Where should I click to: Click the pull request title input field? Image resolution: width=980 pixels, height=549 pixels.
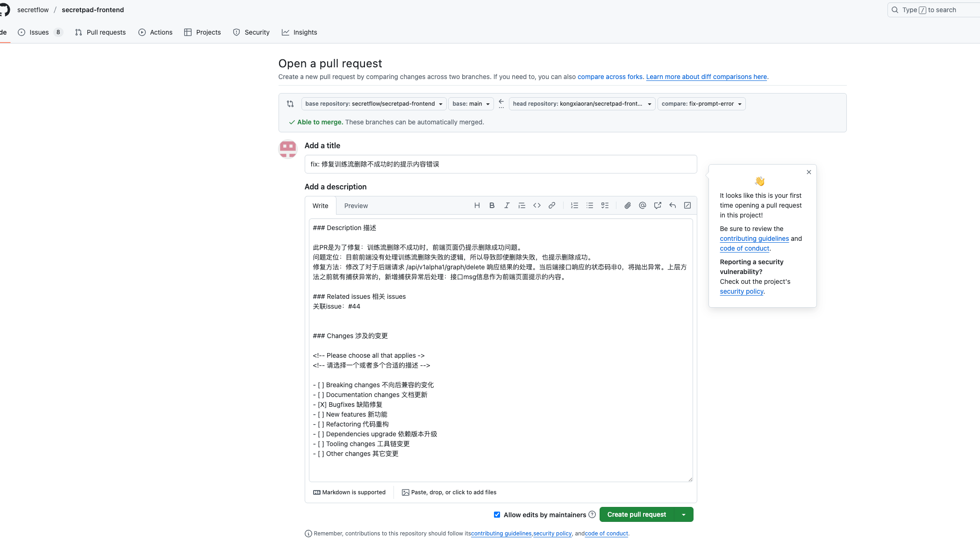pyautogui.click(x=500, y=164)
